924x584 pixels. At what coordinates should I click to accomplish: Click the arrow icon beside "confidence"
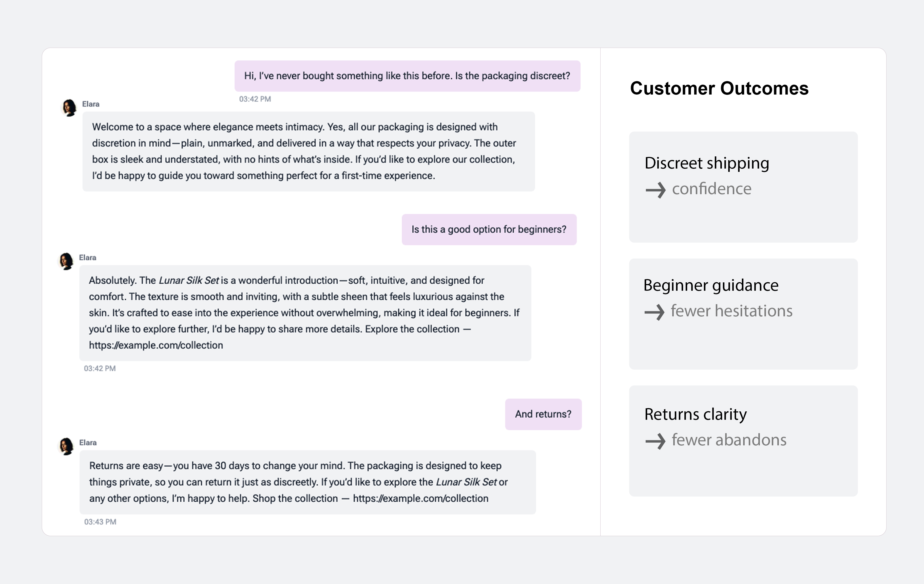656,190
